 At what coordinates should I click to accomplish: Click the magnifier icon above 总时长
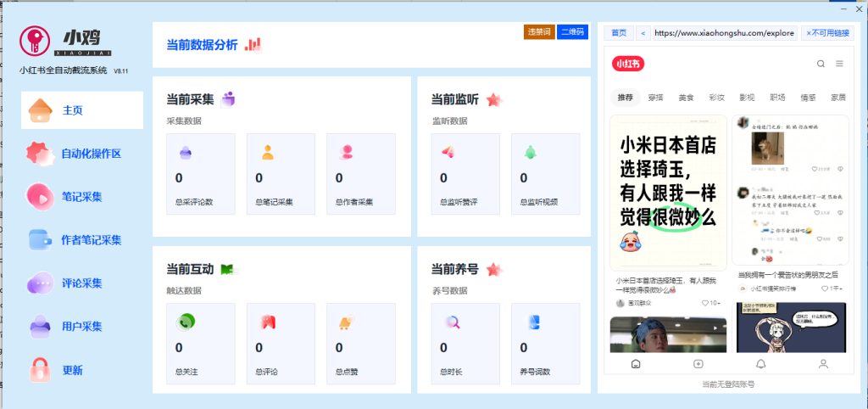tap(453, 322)
